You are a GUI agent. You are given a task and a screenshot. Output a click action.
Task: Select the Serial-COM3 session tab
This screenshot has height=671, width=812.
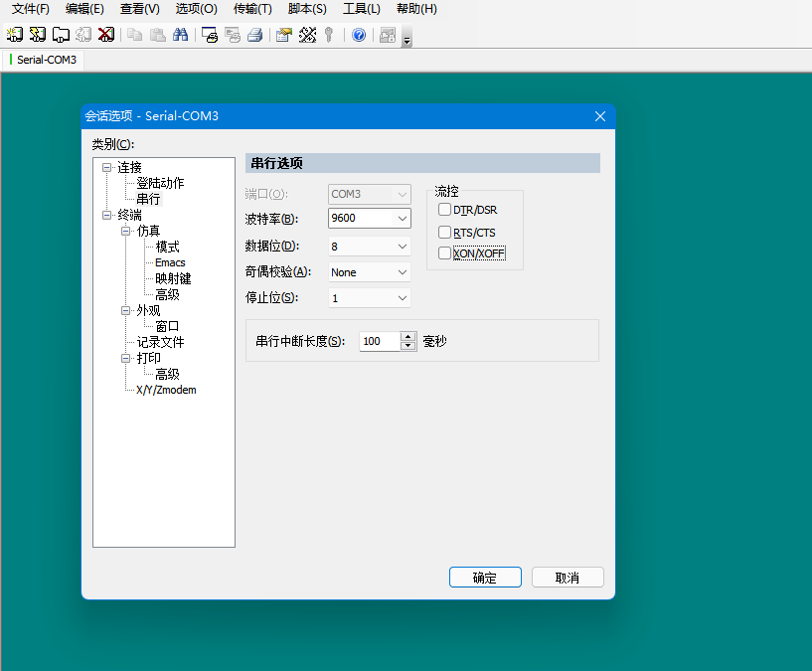click(43, 60)
